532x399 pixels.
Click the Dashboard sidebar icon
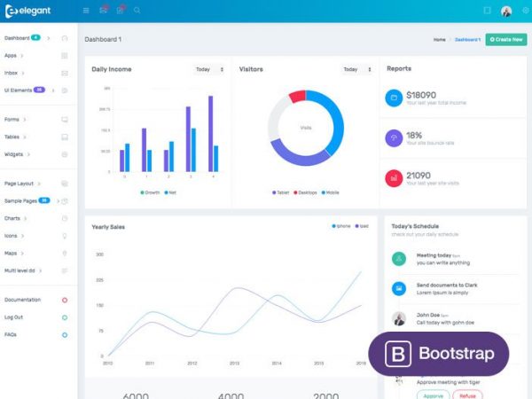click(65, 38)
